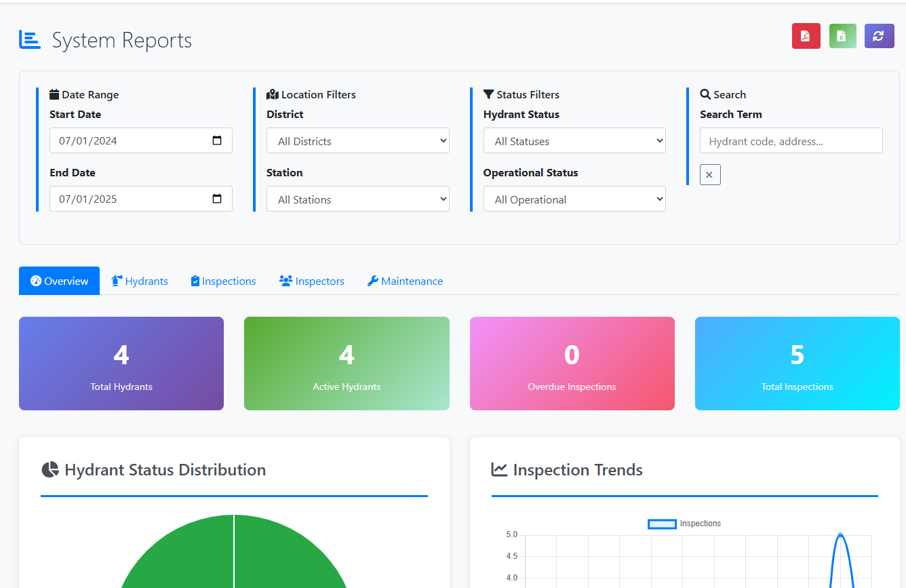Export report as PDF using red button
906x588 pixels.
tap(806, 36)
